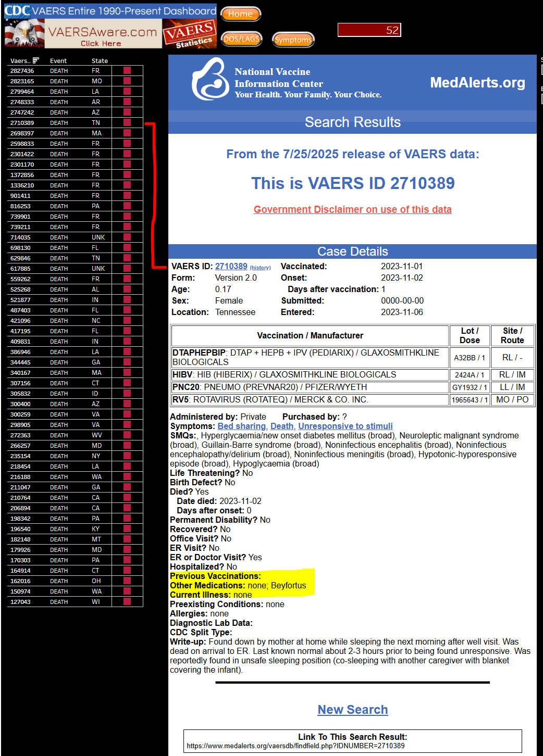This screenshot has width=543, height=756.
Task: Open the DOS/LAGS page button
Action: pyautogui.click(x=241, y=39)
